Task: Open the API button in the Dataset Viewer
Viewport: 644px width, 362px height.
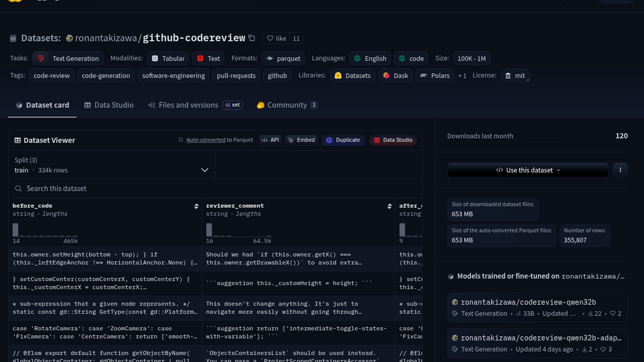Action: pyautogui.click(x=270, y=140)
